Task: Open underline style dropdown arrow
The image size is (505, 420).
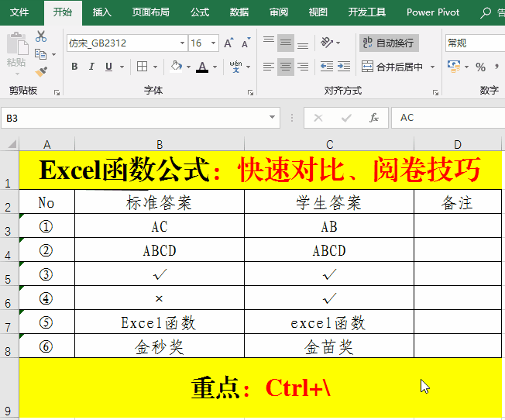Action: point(122,67)
